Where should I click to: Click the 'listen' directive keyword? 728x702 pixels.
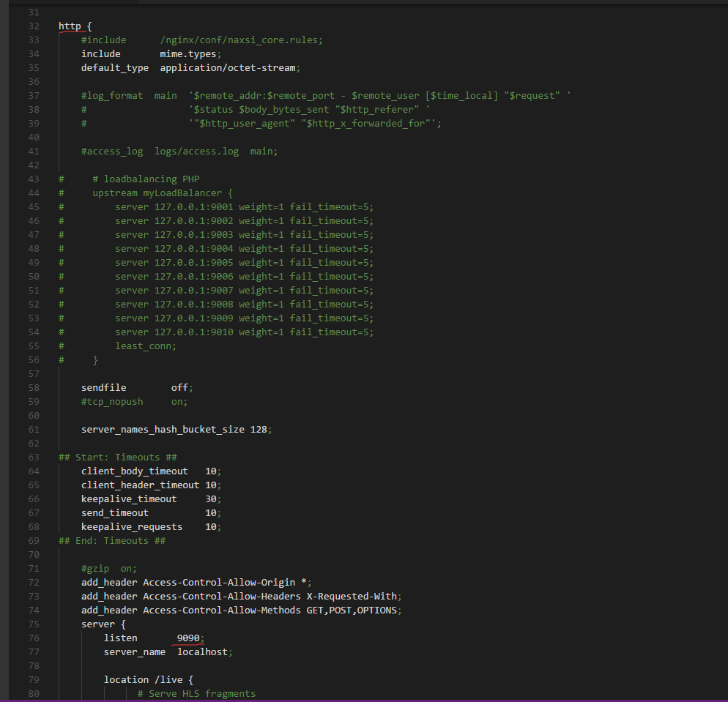(121, 638)
